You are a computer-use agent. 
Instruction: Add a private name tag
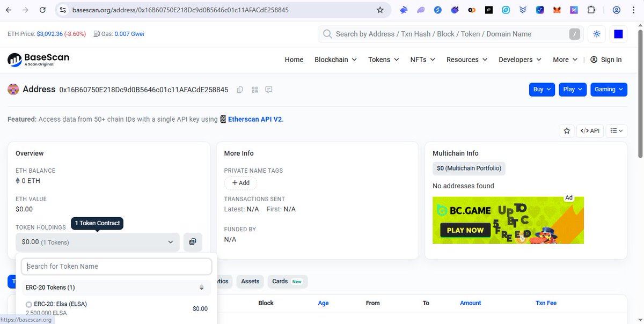click(240, 183)
